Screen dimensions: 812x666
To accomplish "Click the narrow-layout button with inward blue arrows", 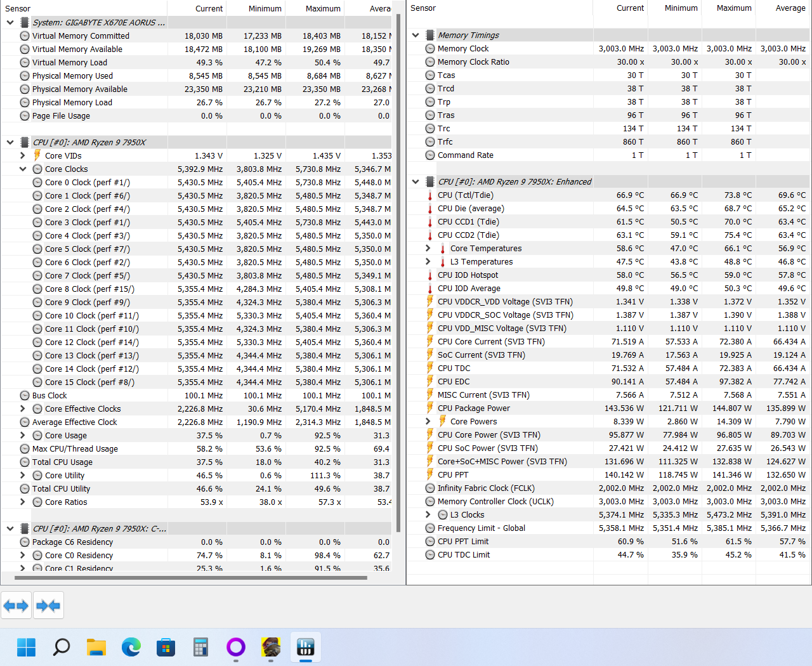I will (x=48, y=606).
